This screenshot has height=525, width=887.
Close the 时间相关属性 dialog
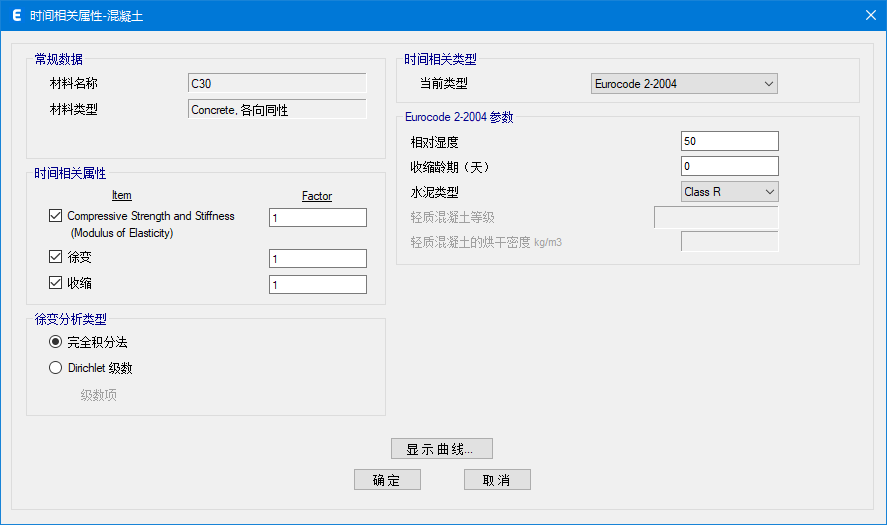871,15
